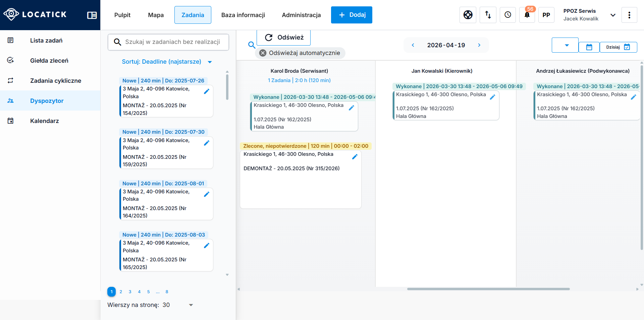
Task: Open the calendar date picker icon
Action: pos(589,47)
